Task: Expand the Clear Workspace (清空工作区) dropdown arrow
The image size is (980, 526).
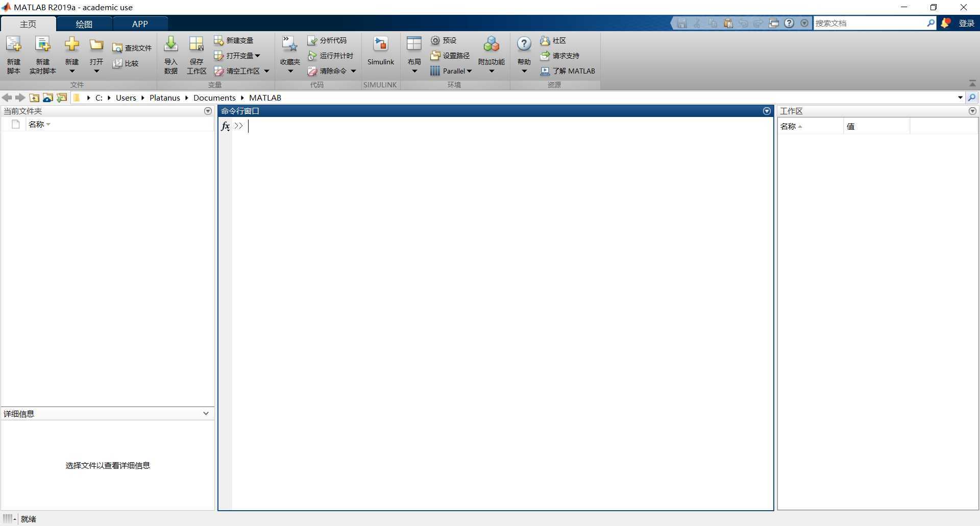Action: coord(266,71)
